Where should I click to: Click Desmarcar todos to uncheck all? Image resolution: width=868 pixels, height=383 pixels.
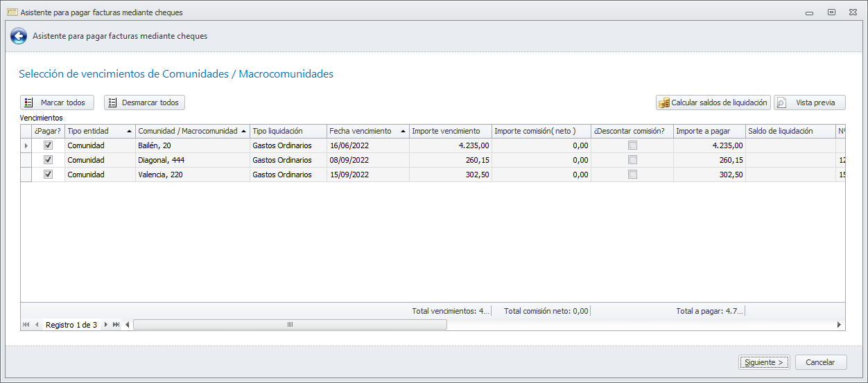pyautogui.click(x=144, y=103)
